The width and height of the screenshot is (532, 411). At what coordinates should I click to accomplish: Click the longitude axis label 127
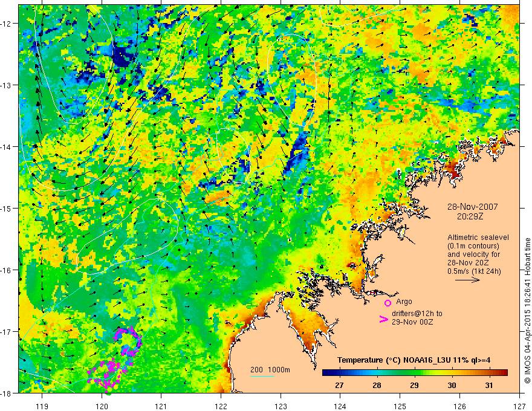pos(519,406)
